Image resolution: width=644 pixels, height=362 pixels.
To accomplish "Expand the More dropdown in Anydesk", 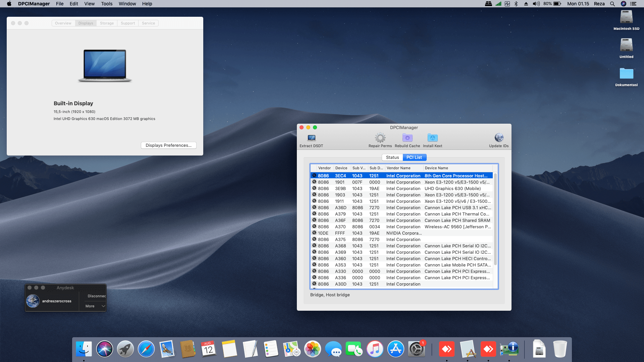I will click(95, 306).
